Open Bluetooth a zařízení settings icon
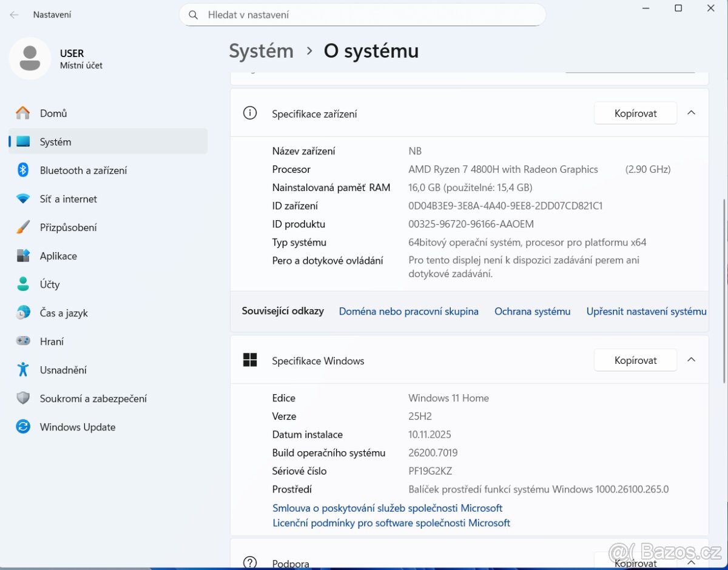This screenshot has width=728, height=570. click(22, 170)
